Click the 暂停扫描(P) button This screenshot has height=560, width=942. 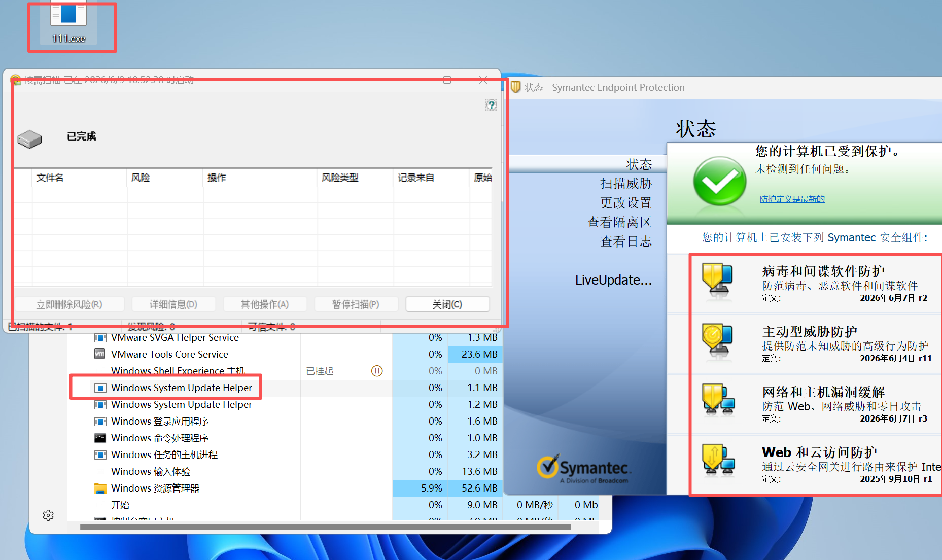356,304
